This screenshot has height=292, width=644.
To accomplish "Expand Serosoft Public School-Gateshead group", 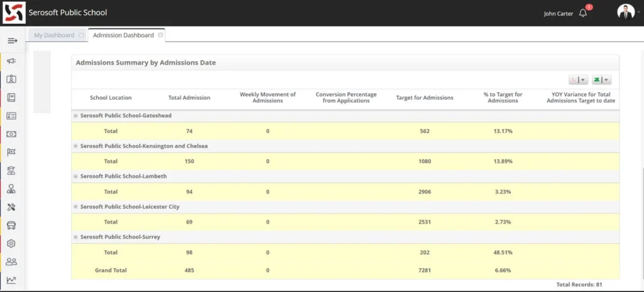I will tap(75, 116).
